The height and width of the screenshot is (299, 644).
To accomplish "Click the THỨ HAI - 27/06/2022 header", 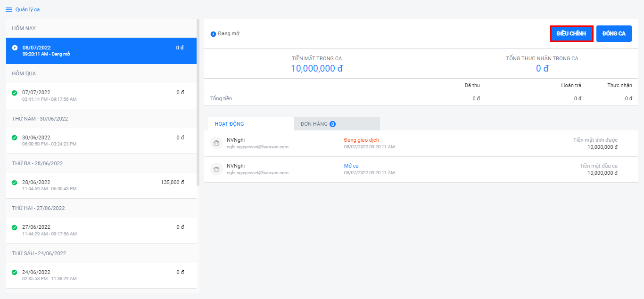I will pos(38,208).
